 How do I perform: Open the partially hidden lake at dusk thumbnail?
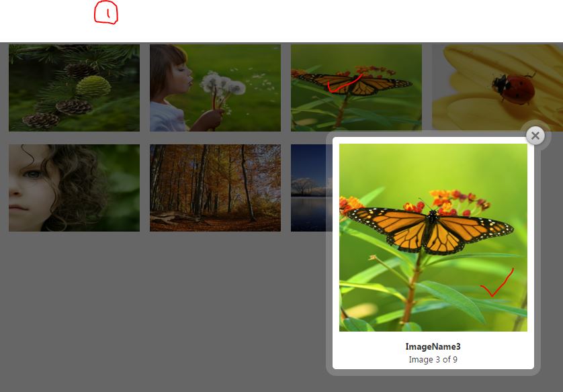[311, 188]
